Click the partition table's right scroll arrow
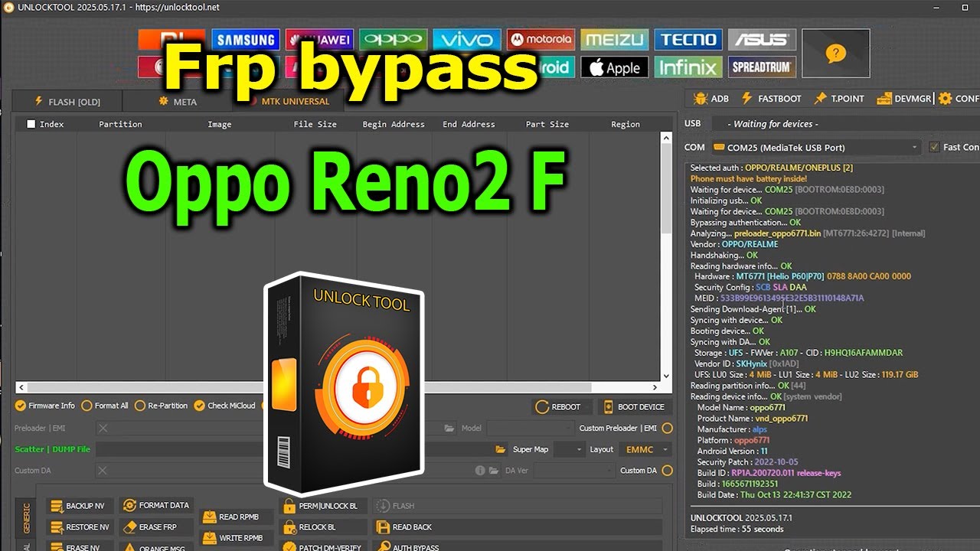This screenshot has width=980, height=551. (x=655, y=388)
